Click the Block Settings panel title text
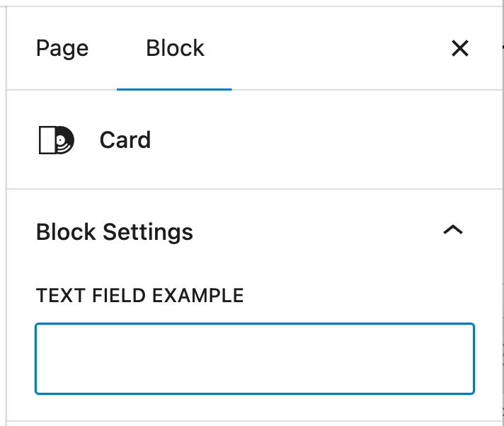504x426 pixels. [115, 232]
